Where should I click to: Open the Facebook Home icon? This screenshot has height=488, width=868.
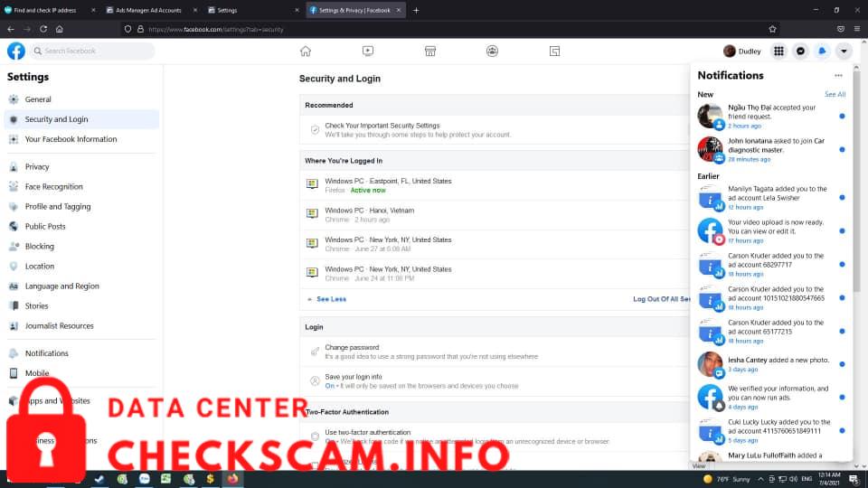[306, 51]
